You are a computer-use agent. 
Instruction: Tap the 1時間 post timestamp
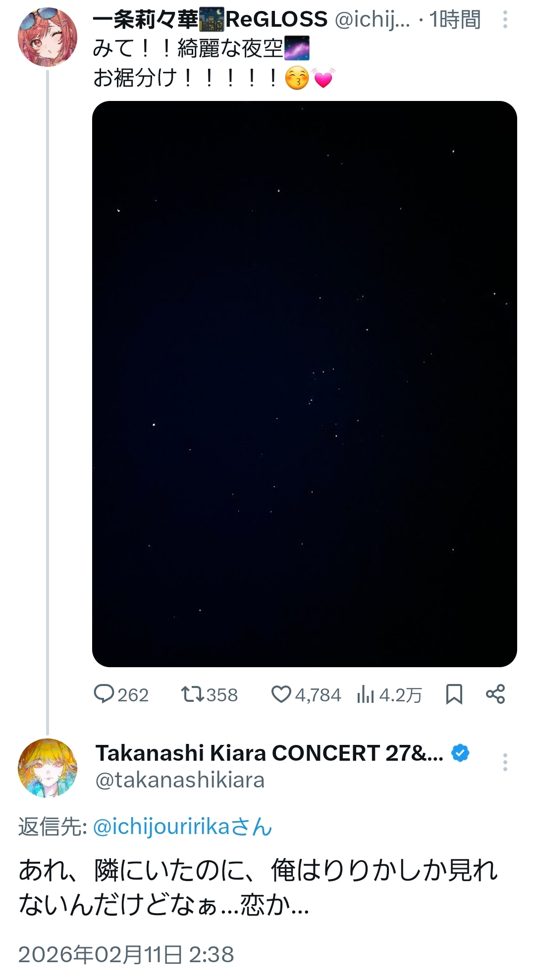(455, 20)
